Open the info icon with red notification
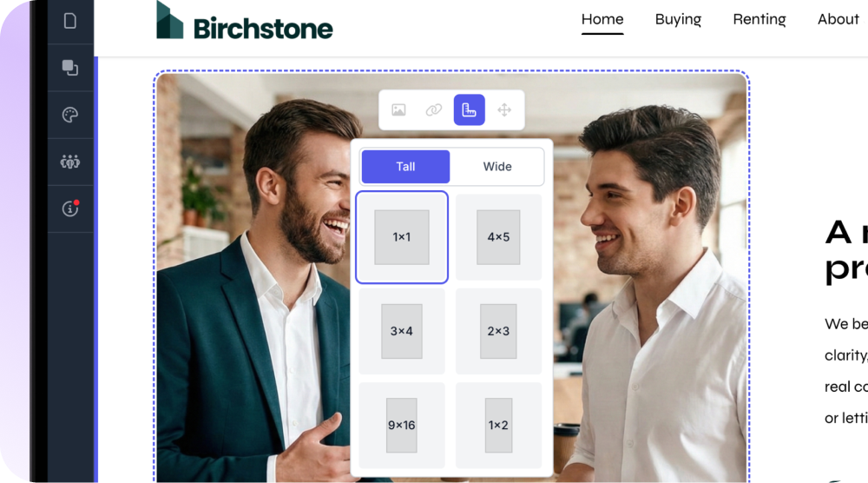This screenshot has height=483, width=868. point(70,208)
